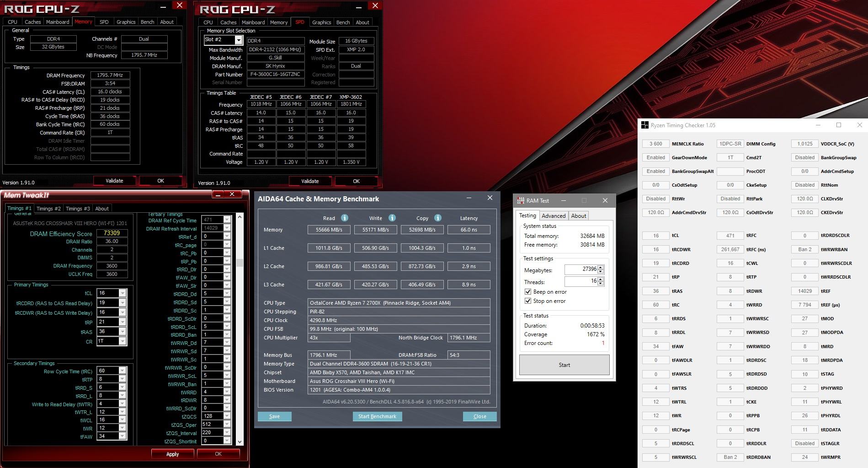Viewport: 868px width, 468px height.
Task: Click the GearDownMode Enabled value
Action: pos(656,157)
